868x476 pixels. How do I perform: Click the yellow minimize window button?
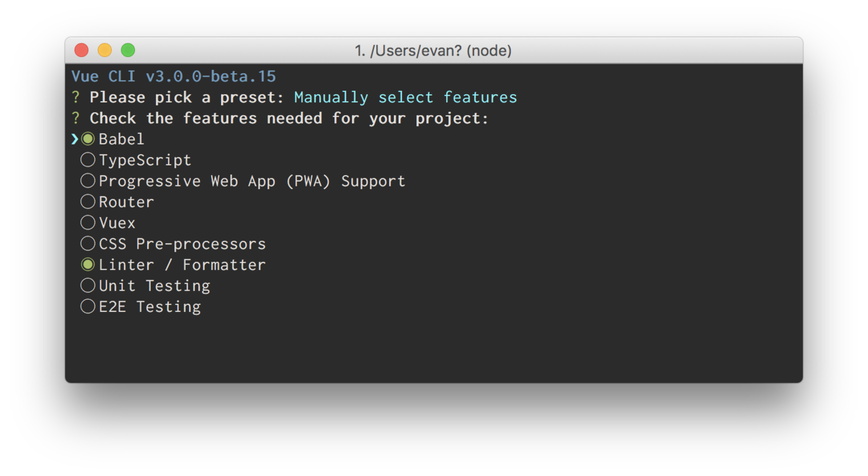[104, 50]
